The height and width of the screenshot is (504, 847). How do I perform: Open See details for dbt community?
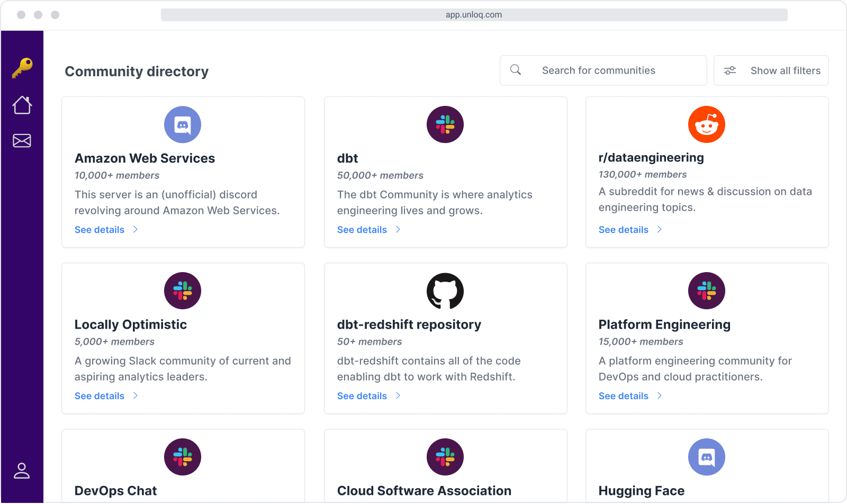362,230
